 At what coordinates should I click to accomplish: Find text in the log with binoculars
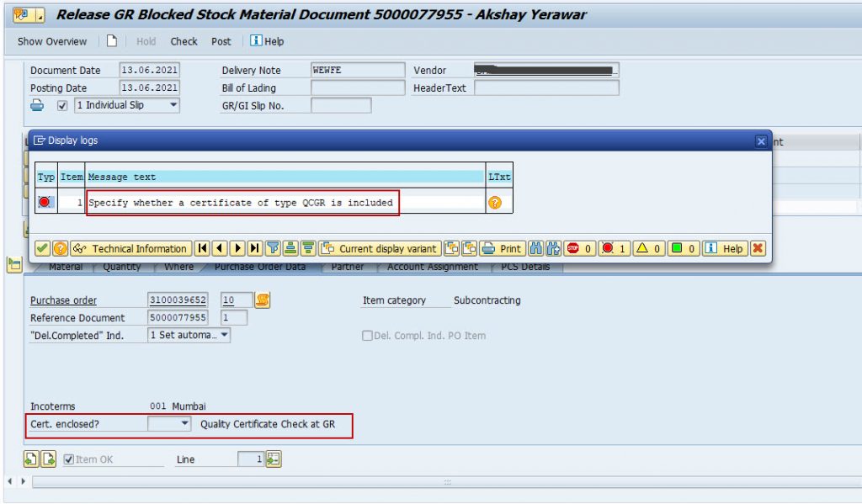coord(535,248)
